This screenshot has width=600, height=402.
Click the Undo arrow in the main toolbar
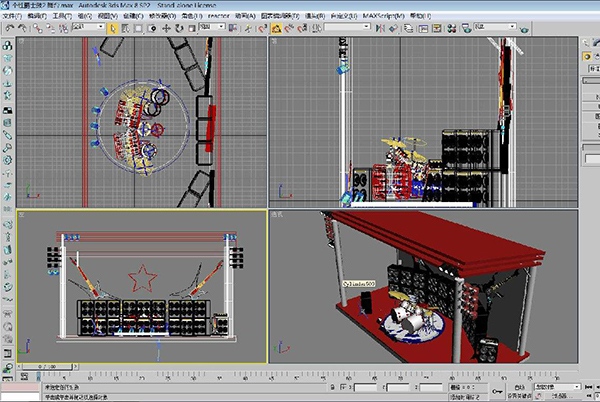(9, 28)
